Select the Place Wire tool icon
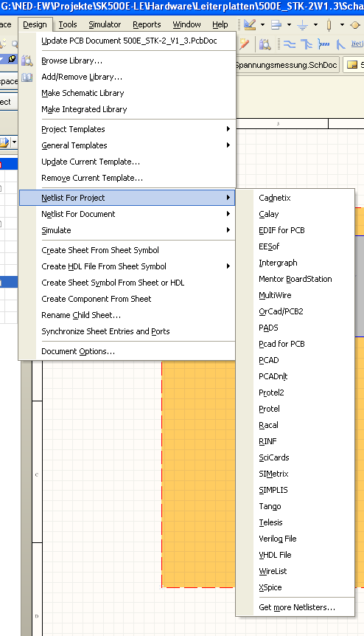 click(x=290, y=44)
